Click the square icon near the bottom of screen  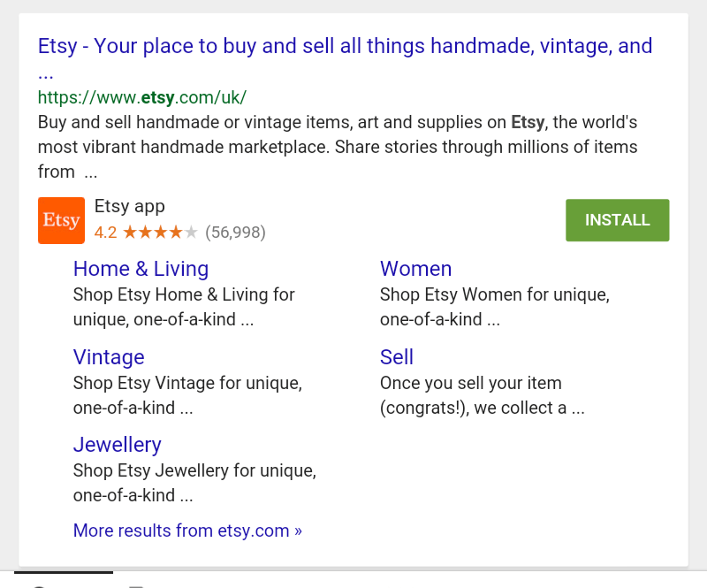pos(137,586)
